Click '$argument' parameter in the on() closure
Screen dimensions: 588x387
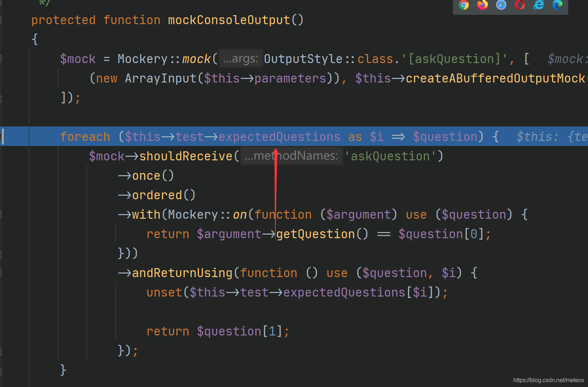pyautogui.click(x=359, y=215)
